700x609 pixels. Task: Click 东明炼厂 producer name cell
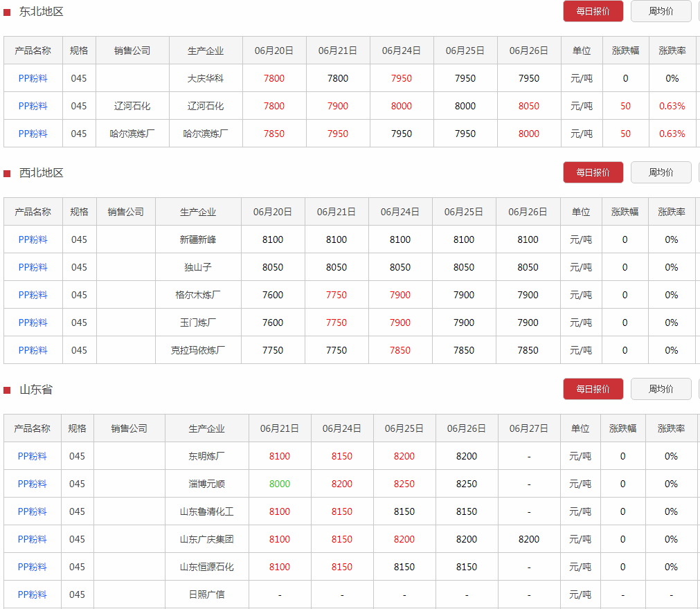click(x=207, y=456)
